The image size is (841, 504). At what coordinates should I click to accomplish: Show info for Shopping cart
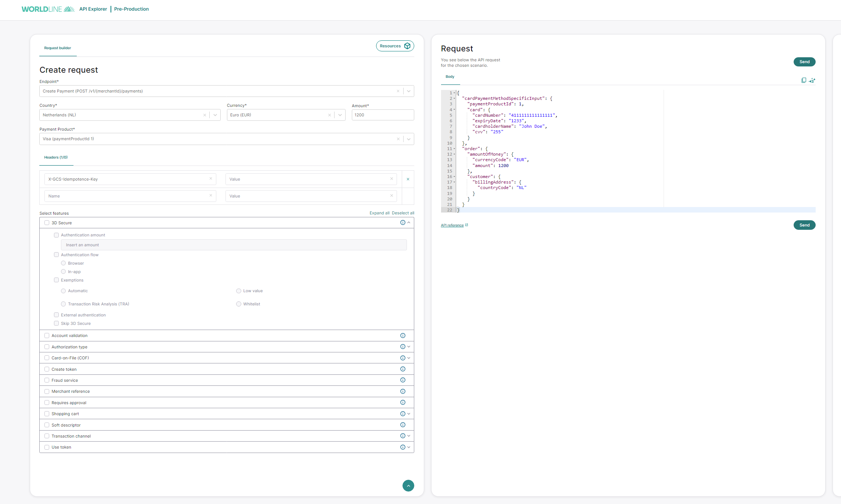(x=403, y=414)
